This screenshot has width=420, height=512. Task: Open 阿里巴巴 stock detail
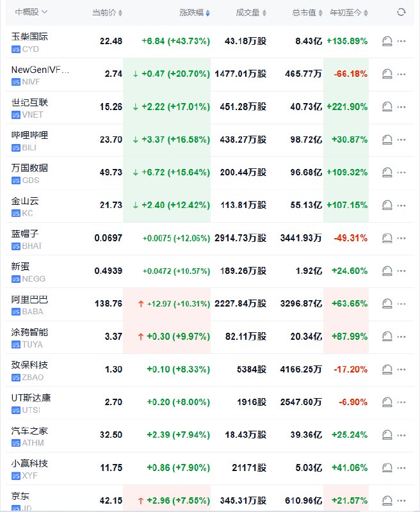[29, 299]
